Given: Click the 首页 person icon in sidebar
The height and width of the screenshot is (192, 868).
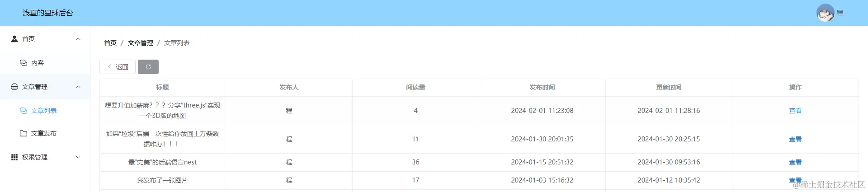Looking at the screenshot, I should tap(14, 39).
